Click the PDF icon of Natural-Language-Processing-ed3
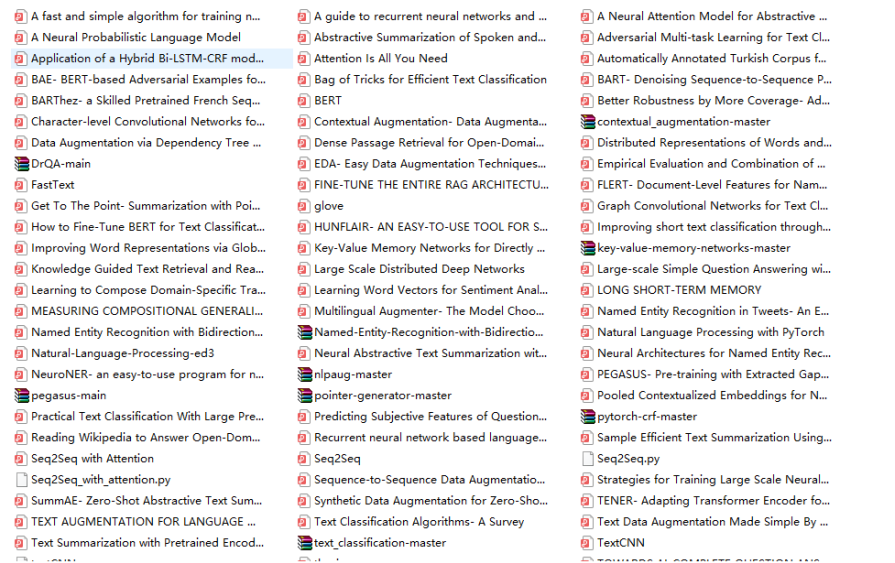This screenshot has width=895, height=563. (21, 353)
